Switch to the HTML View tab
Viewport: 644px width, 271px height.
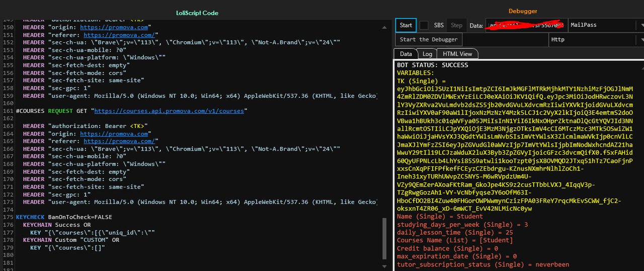pos(457,54)
